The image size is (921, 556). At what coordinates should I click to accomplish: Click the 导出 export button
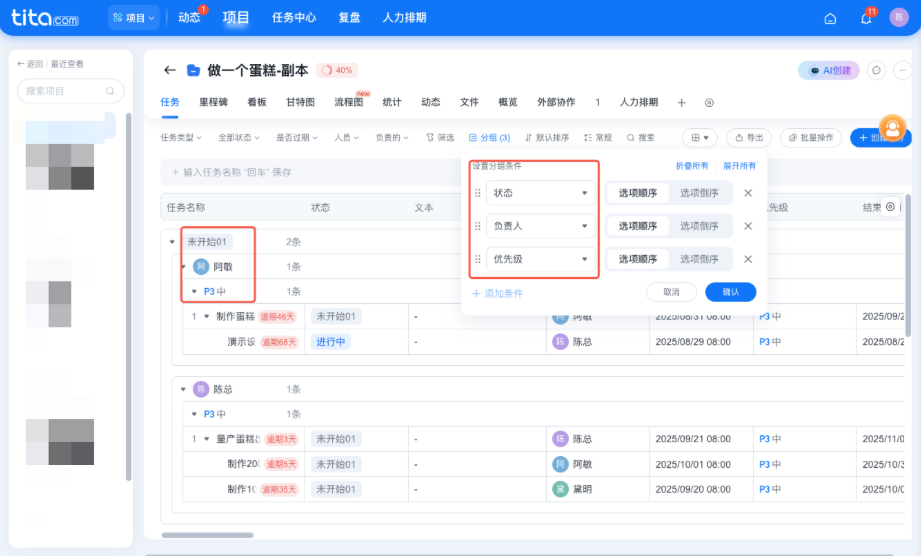[749, 137]
